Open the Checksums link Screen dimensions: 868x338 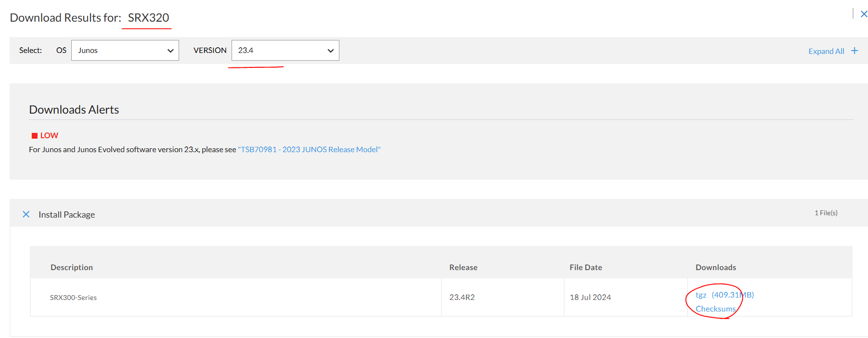pos(715,309)
